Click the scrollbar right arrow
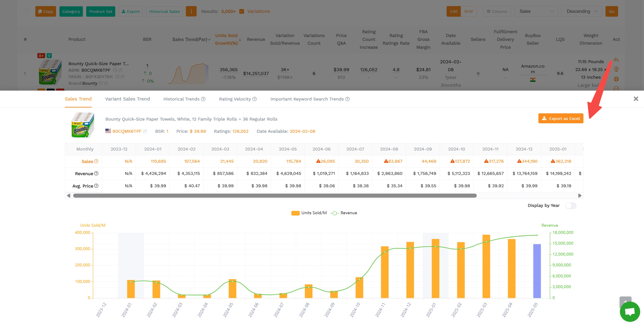This screenshot has height=325, width=644. 580,196
